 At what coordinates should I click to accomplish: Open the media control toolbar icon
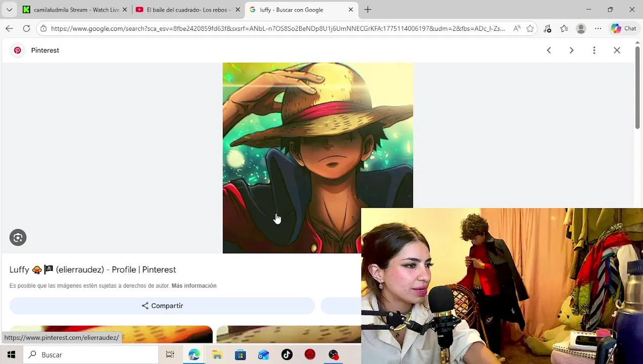click(x=547, y=29)
